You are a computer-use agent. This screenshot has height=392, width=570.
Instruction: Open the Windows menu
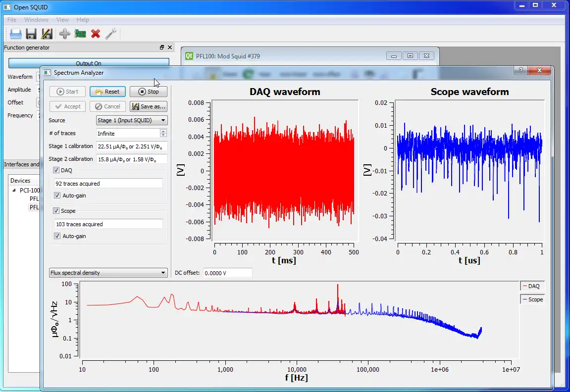coord(36,20)
